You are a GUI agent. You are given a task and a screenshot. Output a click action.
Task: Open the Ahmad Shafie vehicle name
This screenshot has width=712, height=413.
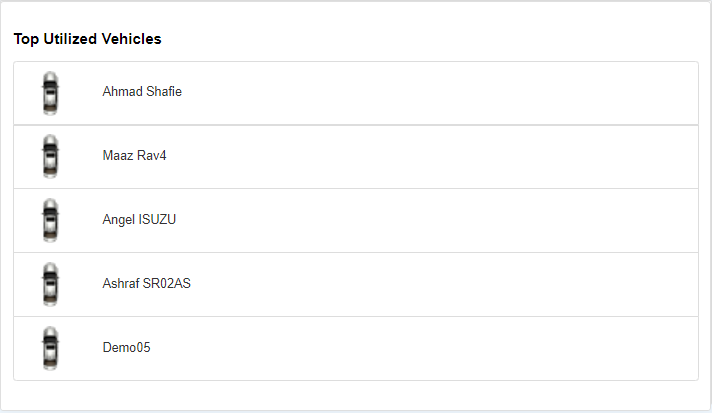click(x=142, y=92)
